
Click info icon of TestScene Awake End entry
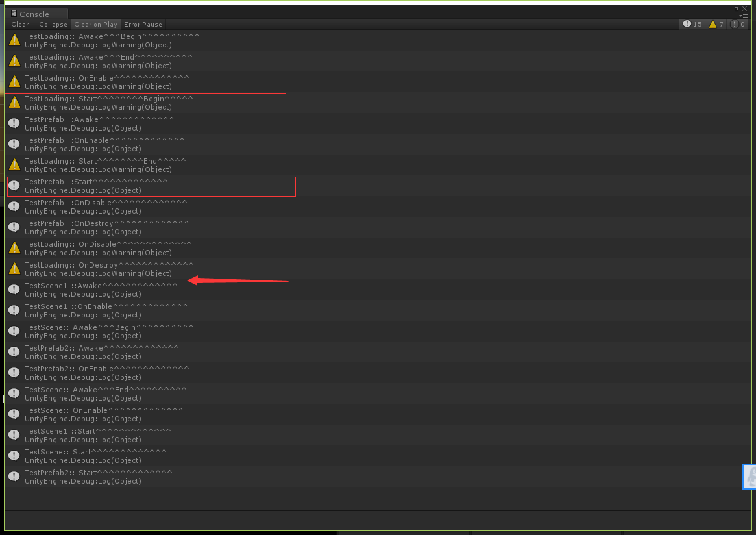click(14, 393)
